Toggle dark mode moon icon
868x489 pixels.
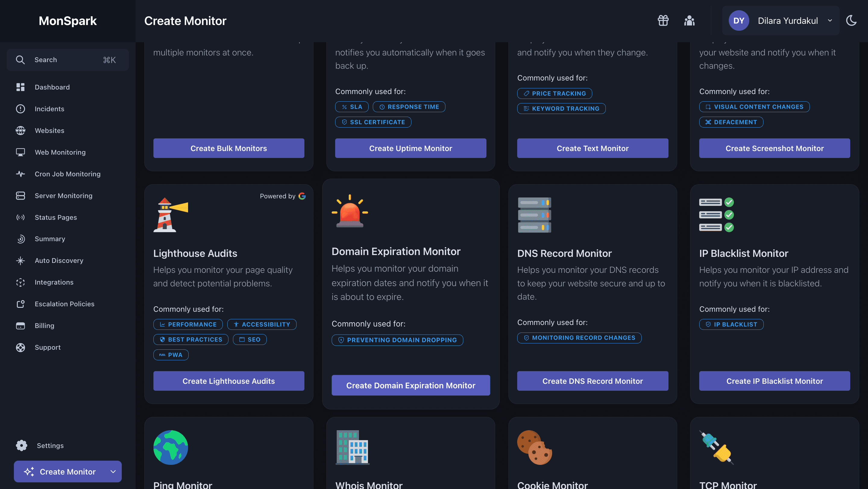[x=851, y=21]
